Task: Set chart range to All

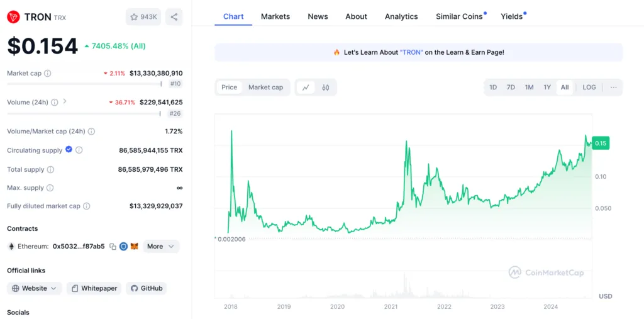Action: [x=565, y=87]
